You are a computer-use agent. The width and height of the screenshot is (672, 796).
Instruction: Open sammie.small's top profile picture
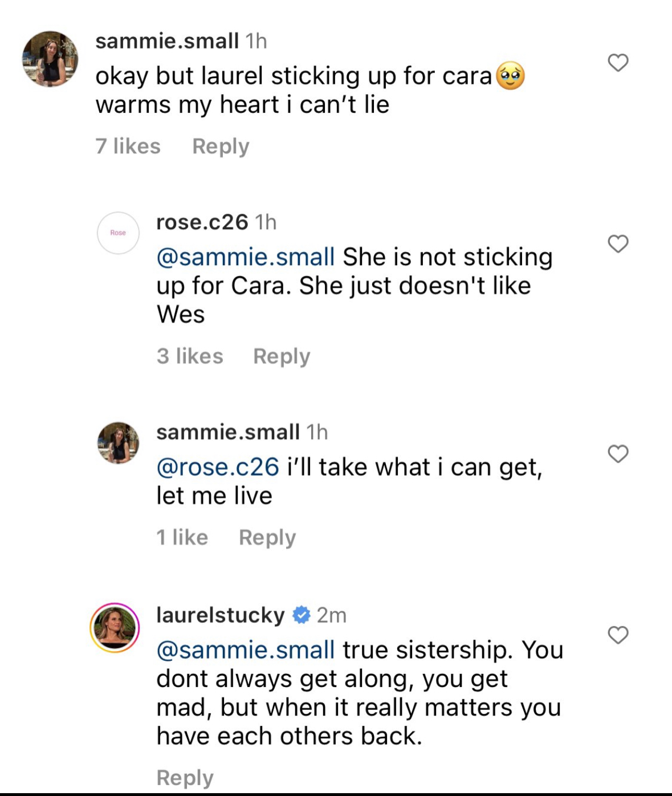tap(50, 59)
